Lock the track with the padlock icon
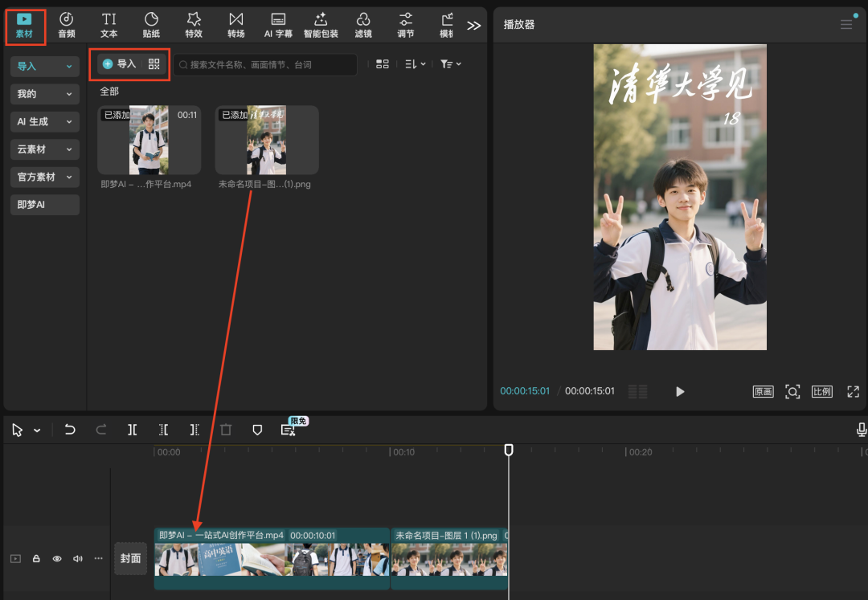Image resolution: width=868 pixels, height=600 pixels. pos(36,558)
